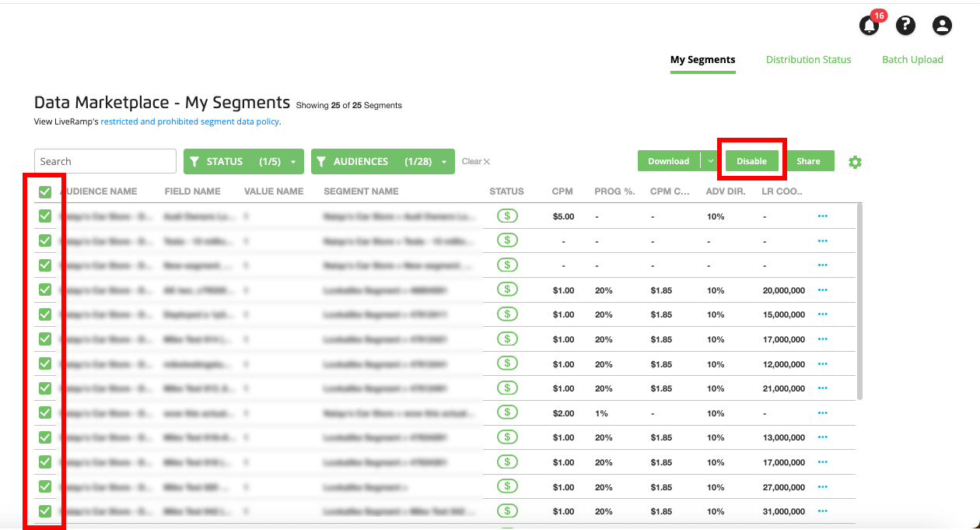Click the VALUE NAME column header

tap(274, 191)
